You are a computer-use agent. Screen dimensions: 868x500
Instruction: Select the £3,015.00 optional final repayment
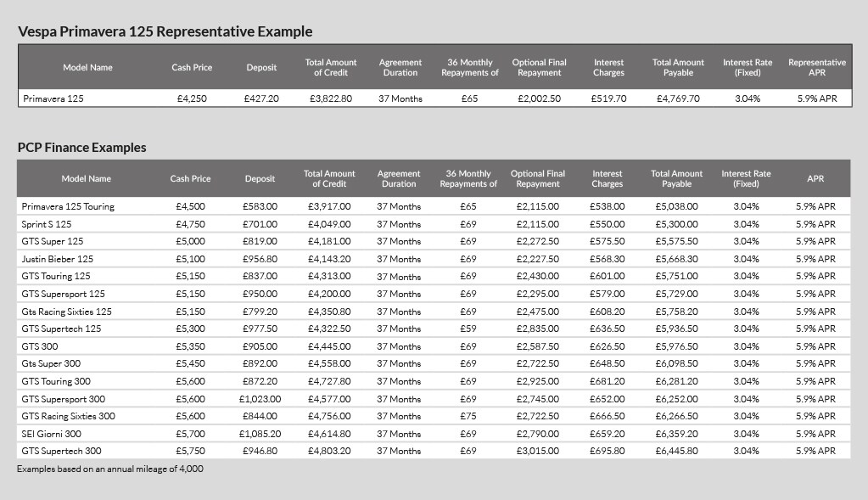tap(538, 451)
